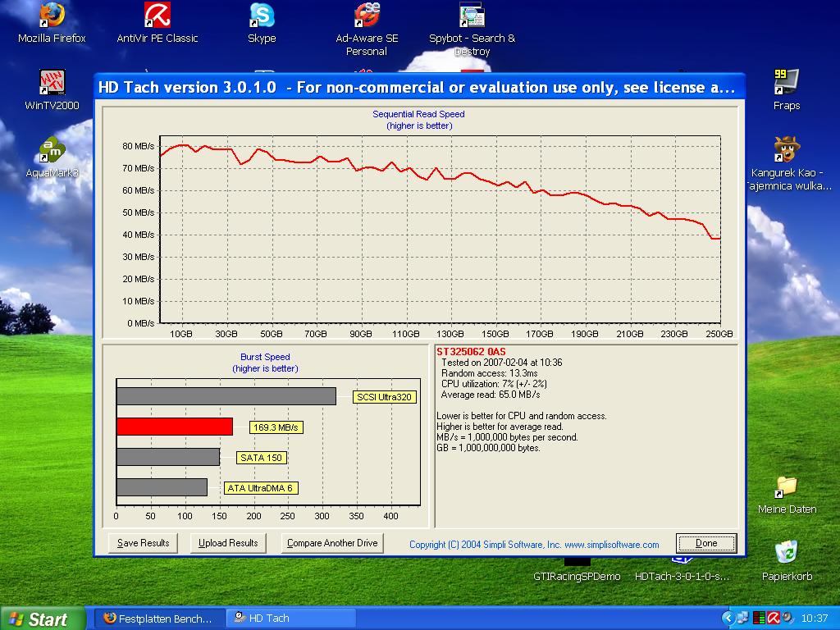Select the GTIRacingSPDemo desktop label
This screenshot has width=840, height=630.
click(x=577, y=577)
